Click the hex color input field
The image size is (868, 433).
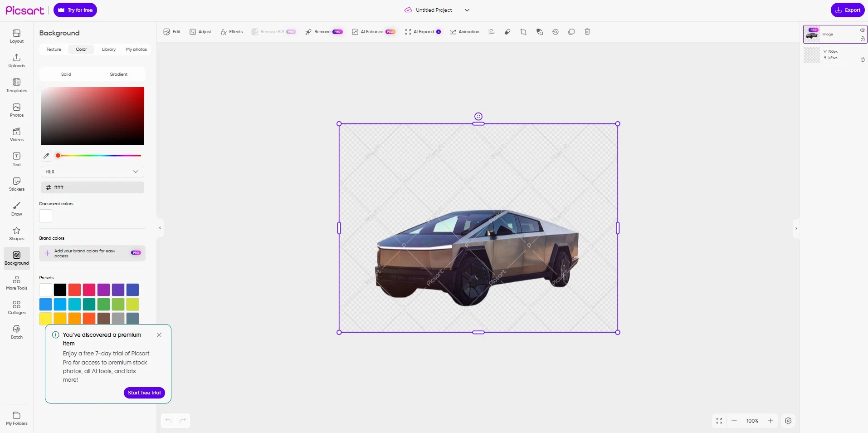[x=93, y=187]
